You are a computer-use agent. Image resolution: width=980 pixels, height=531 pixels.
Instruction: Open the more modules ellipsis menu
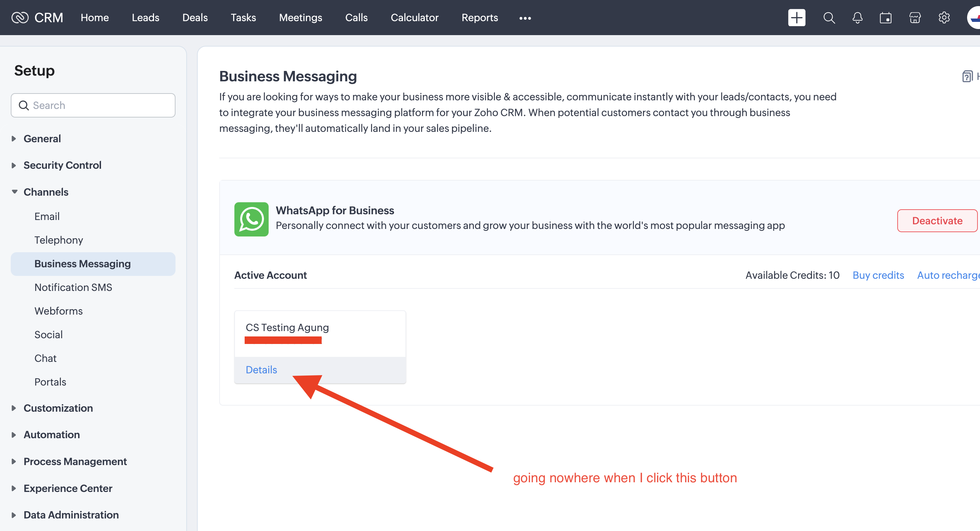525,18
